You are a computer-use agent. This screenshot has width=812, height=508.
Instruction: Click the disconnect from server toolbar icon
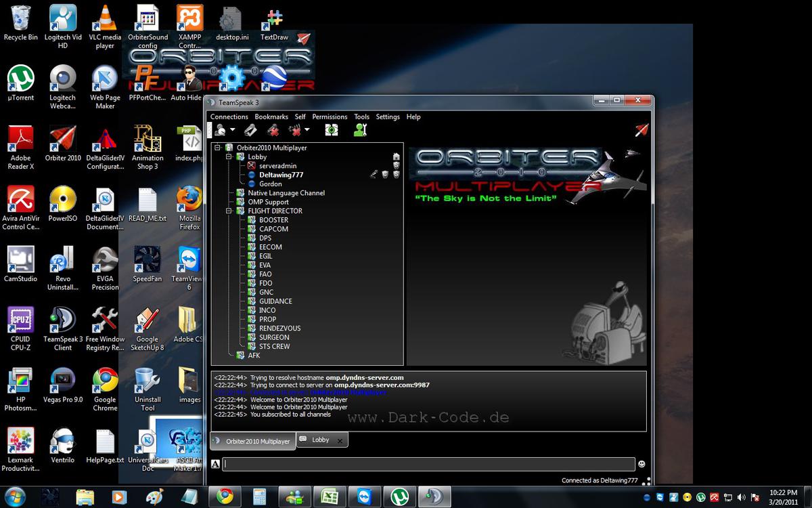click(x=273, y=130)
